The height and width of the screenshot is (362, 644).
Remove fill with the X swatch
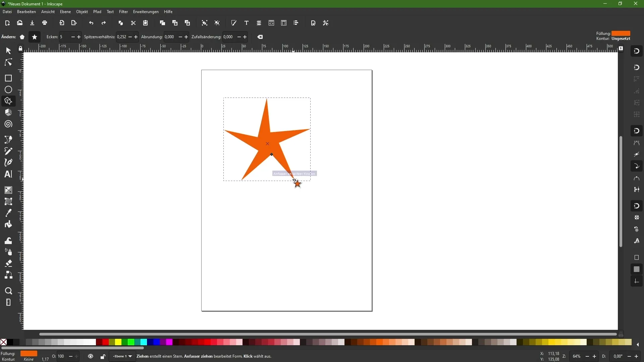pos(3,342)
